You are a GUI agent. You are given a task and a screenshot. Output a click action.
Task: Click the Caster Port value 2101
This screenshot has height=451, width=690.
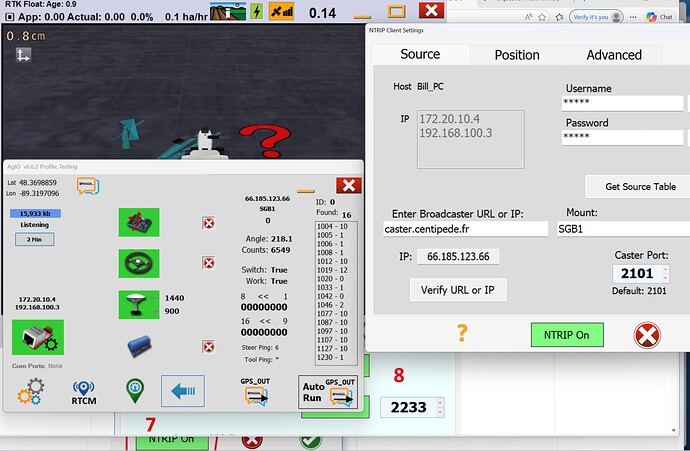pos(637,273)
